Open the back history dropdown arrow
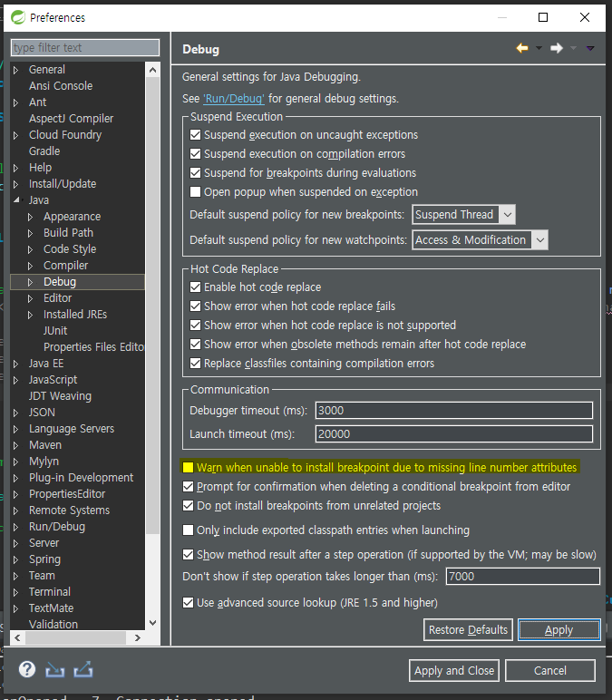612x700 pixels. (539, 48)
